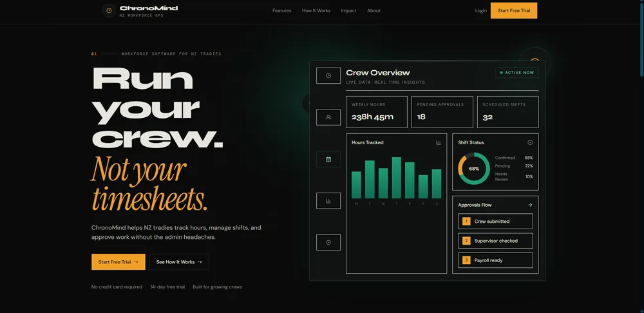Click step 3 badge beside Payroll ready

click(x=466, y=260)
